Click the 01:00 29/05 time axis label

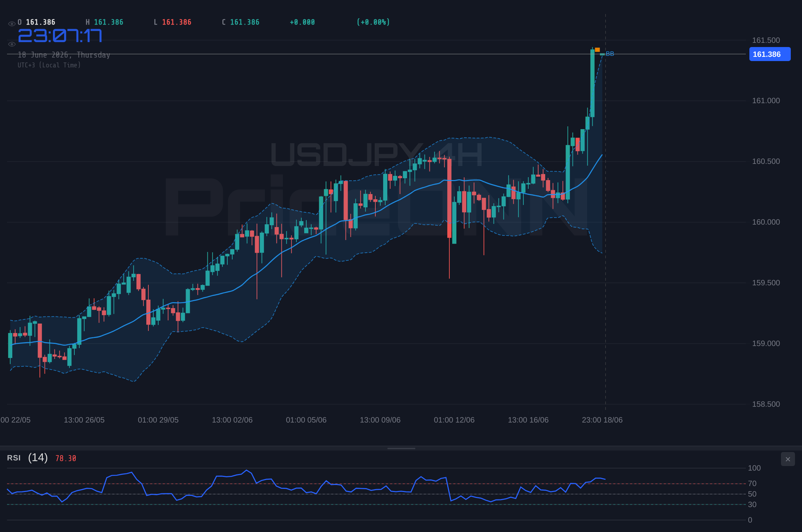click(x=158, y=420)
